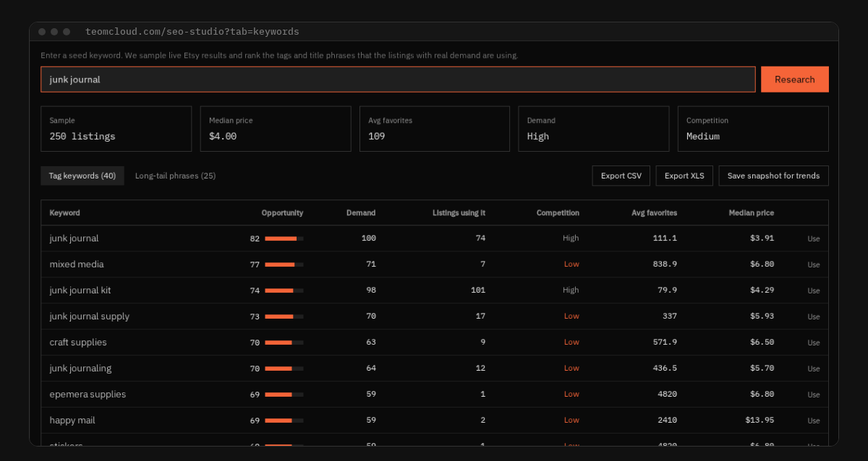Click the opportunity bar for 'junk journal' row

(x=284, y=238)
